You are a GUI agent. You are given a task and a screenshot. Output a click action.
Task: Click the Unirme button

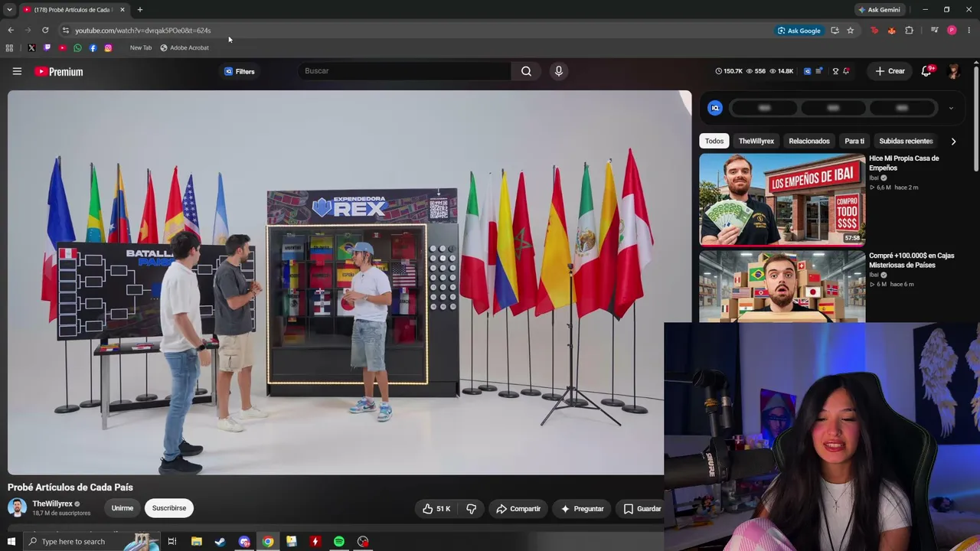122,508
